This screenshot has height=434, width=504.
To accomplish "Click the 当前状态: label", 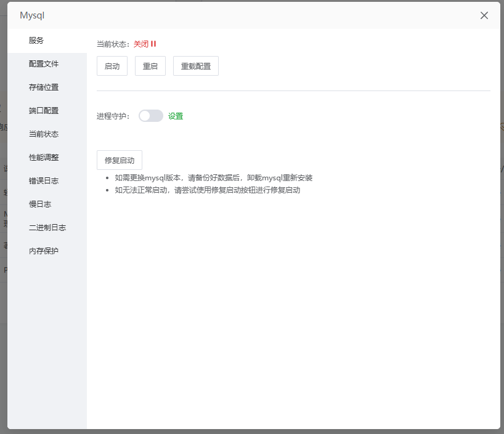I will tap(113, 44).
